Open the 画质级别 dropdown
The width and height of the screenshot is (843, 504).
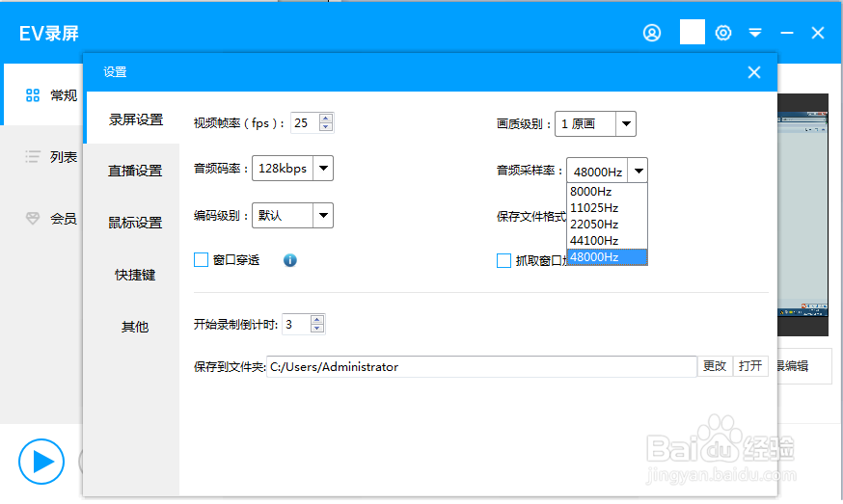[626, 123]
